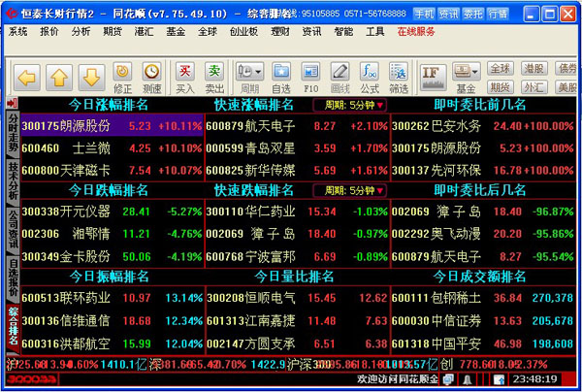Click the IF index futures icon
582x392 pixels.
click(434, 78)
